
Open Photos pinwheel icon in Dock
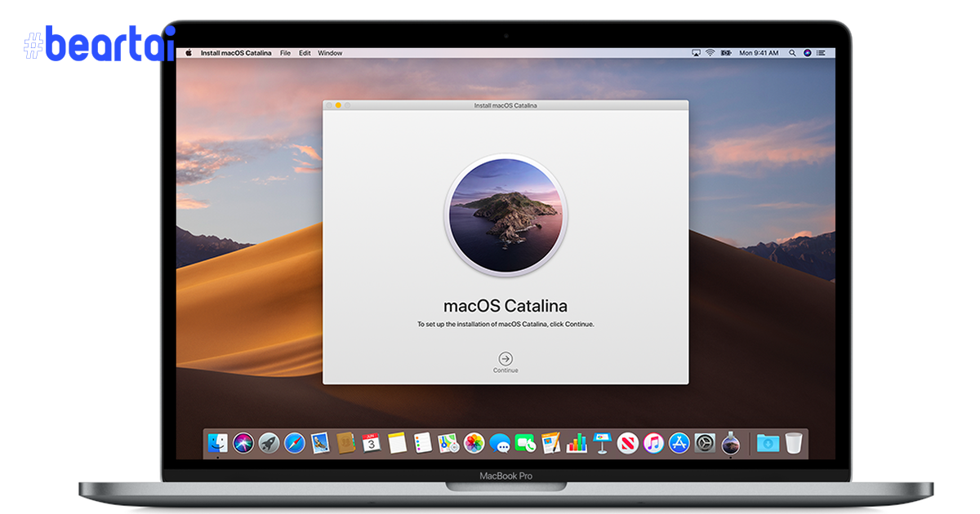point(474,443)
